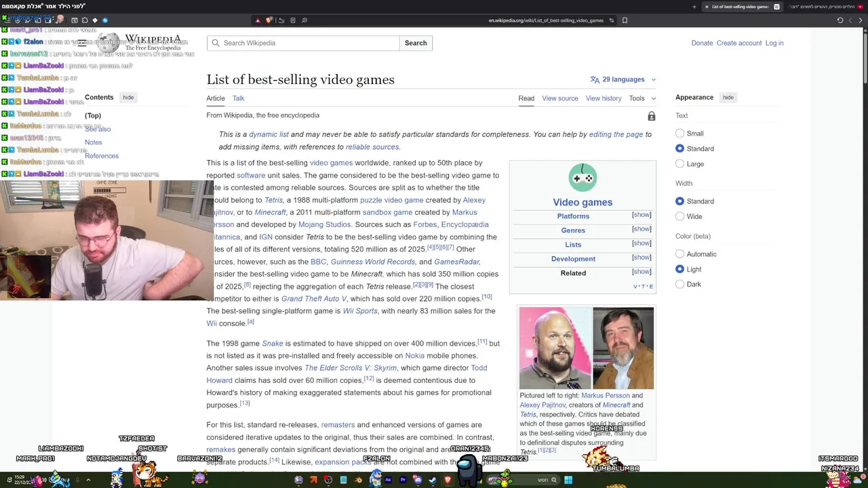868x488 pixels.
Task: Open the View history tab
Action: [x=604, y=98]
